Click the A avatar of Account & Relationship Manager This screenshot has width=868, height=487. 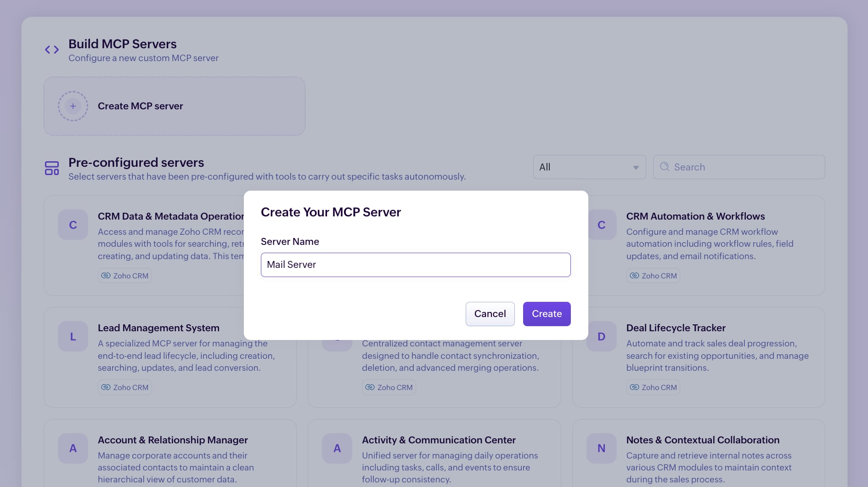[73, 448]
